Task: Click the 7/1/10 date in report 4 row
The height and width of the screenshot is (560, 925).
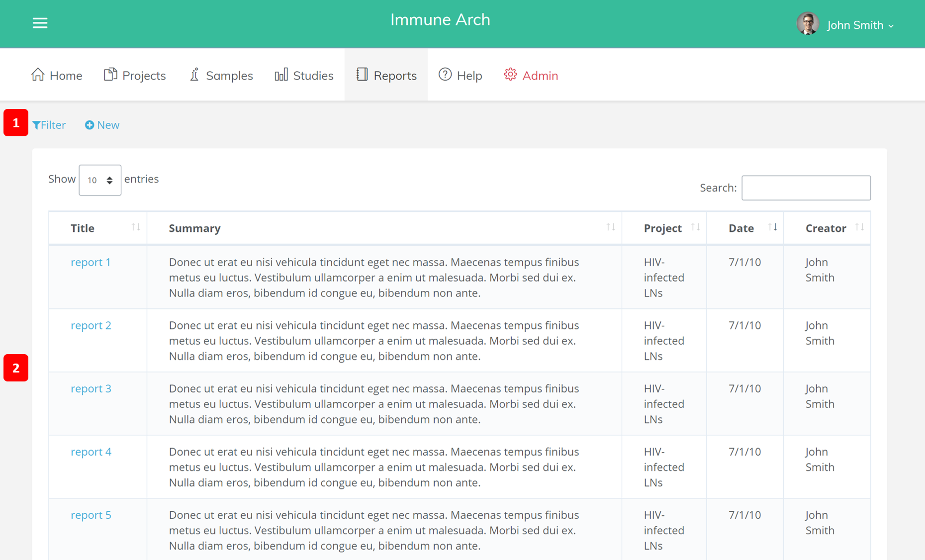Action: [744, 452]
